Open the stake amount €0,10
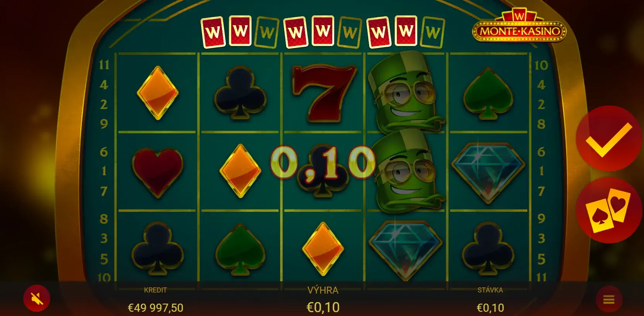The image size is (644, 316). [x=490, y=308]
